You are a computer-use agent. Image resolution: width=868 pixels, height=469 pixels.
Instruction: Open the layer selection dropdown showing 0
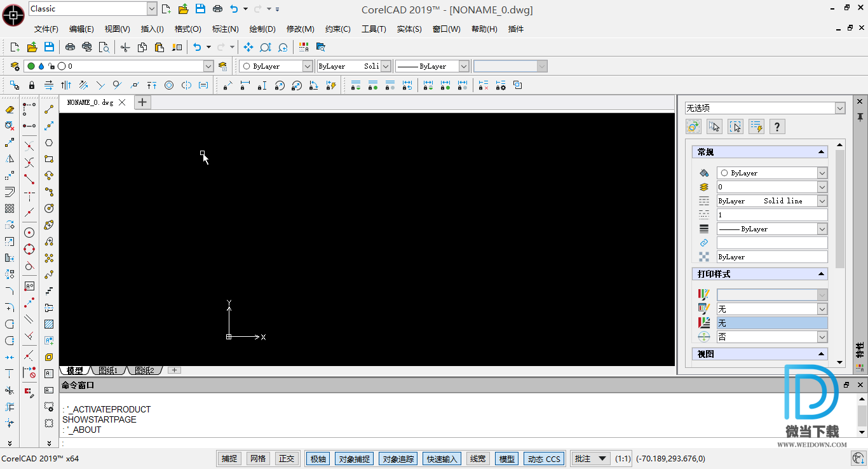coord(208,66)
